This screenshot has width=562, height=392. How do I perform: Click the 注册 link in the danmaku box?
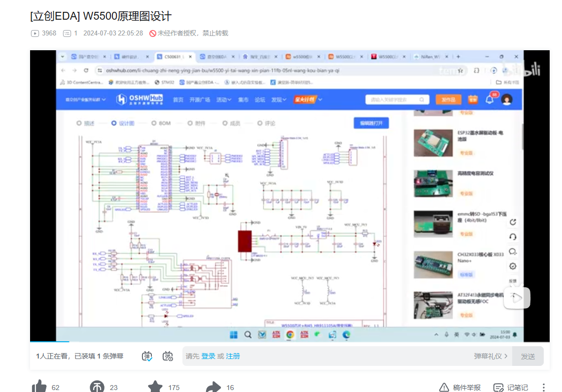233,356
